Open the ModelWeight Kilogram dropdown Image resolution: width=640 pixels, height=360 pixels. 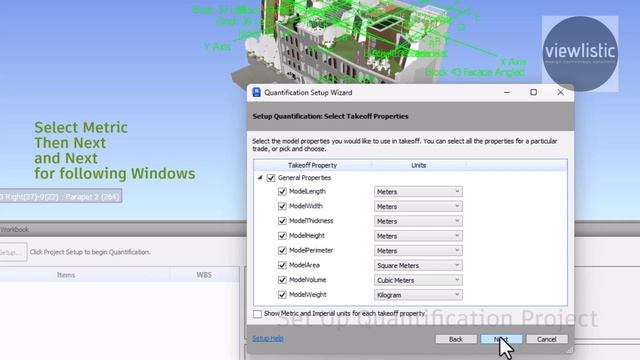[418, 295]
